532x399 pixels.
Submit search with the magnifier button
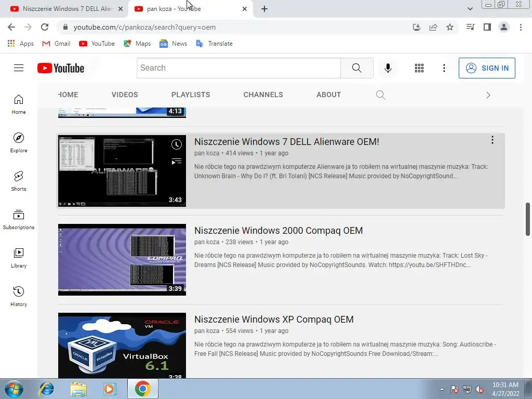(356, 68)
